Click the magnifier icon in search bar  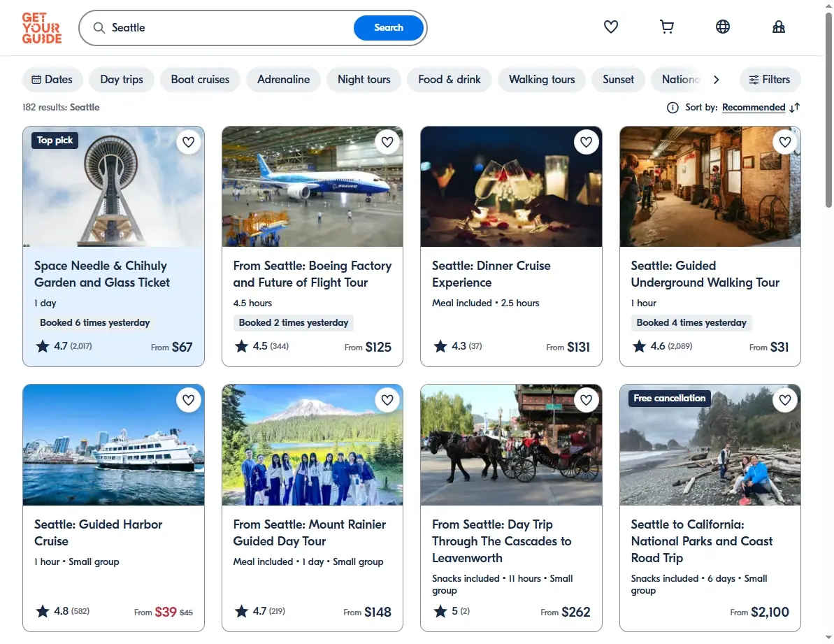click(99, 28)
